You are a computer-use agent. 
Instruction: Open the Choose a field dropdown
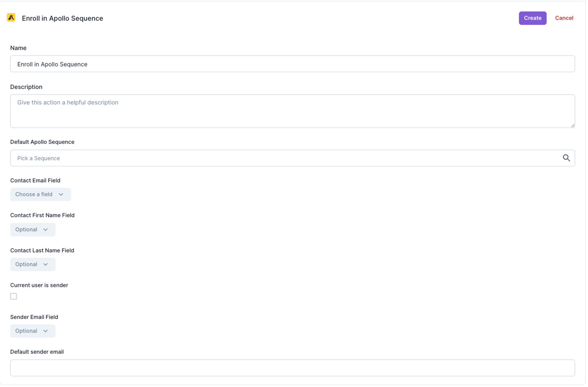(x=41, y=194)
